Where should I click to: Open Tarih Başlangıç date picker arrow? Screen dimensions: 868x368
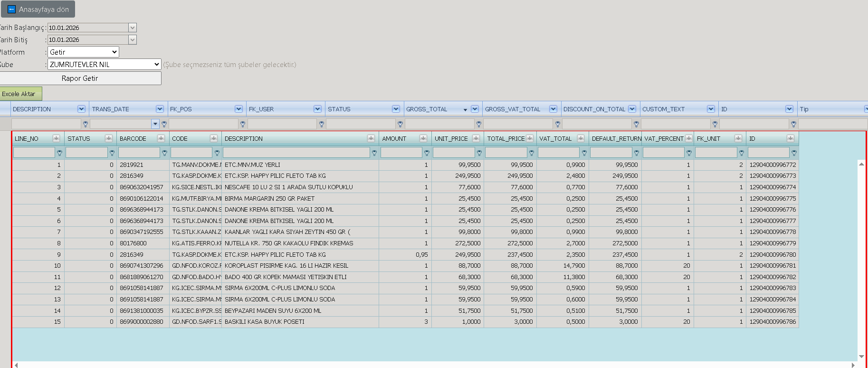coord(133,28)
